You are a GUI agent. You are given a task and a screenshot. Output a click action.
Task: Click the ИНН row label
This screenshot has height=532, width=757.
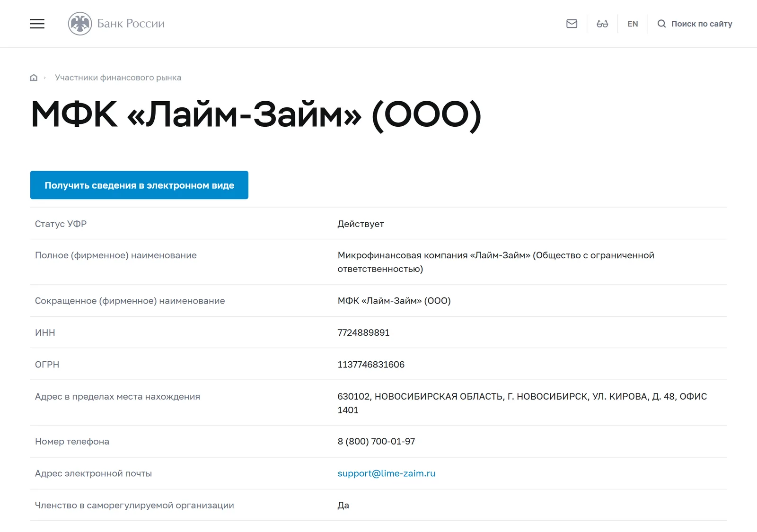tap(45, 332)
